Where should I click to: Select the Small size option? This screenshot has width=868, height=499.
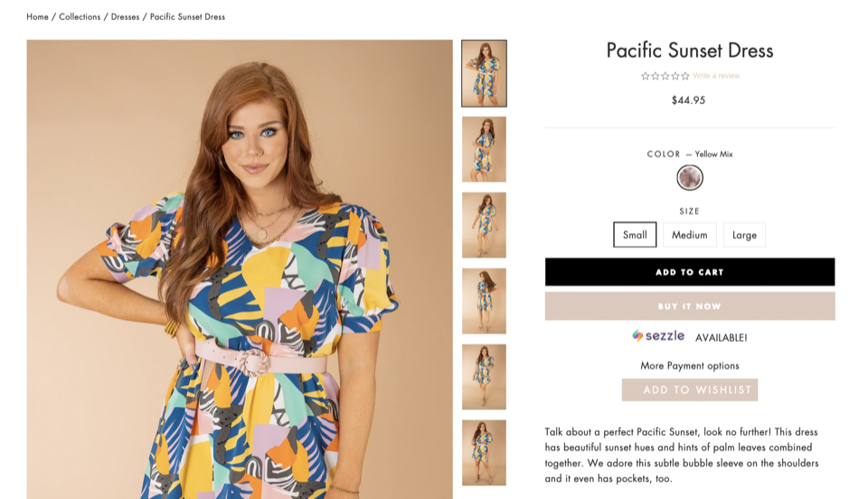(635, 235)
